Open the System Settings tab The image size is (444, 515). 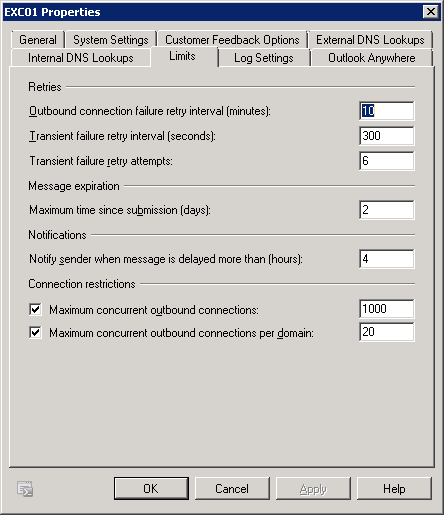(x=111, y=40)
